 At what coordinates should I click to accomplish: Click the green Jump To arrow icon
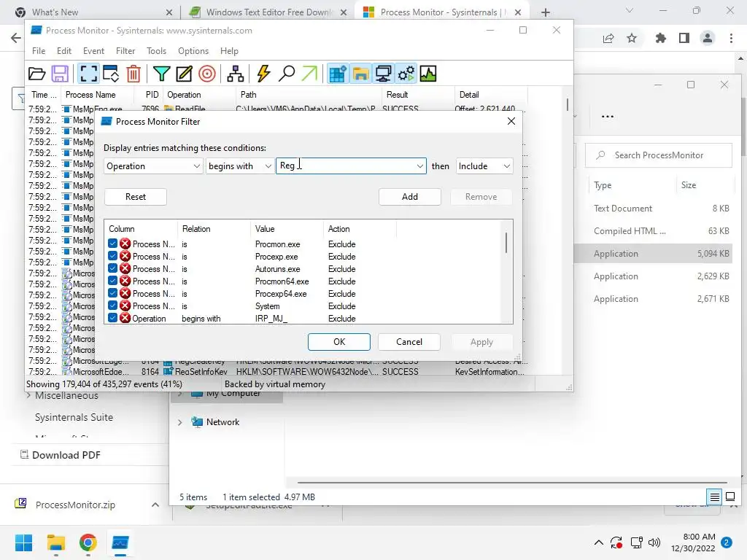pos(309,74)
